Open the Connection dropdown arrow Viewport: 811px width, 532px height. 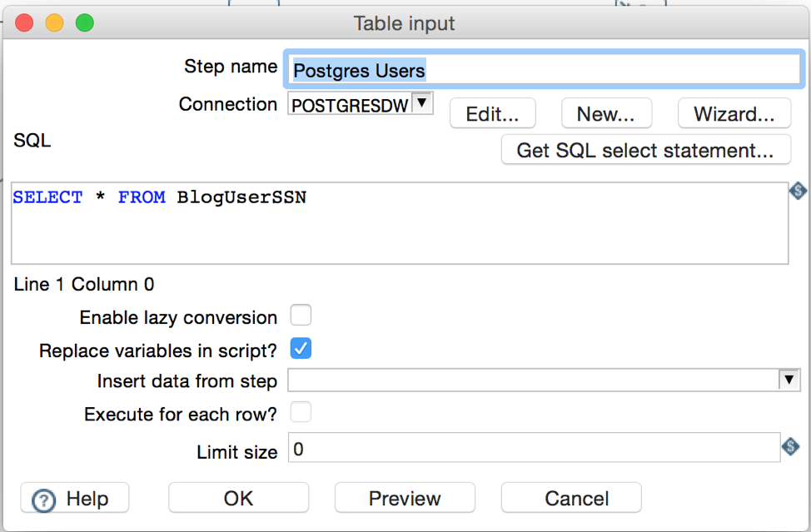click(422, 103)
